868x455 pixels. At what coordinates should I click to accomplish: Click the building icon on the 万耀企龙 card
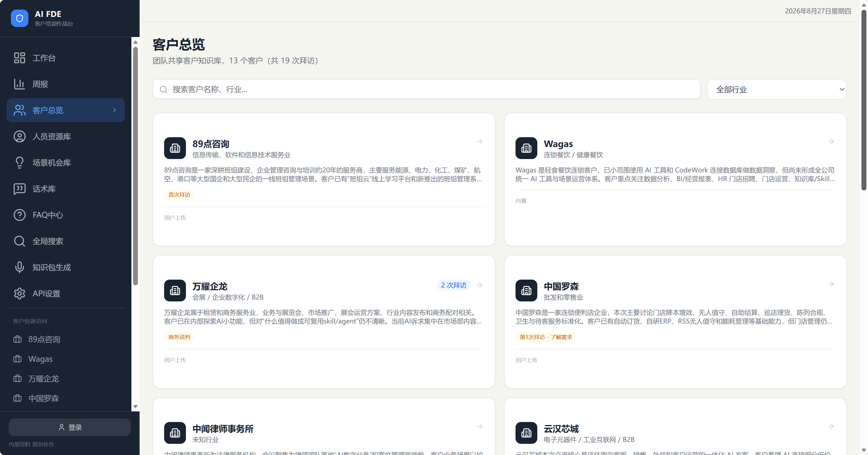[175, 291]
